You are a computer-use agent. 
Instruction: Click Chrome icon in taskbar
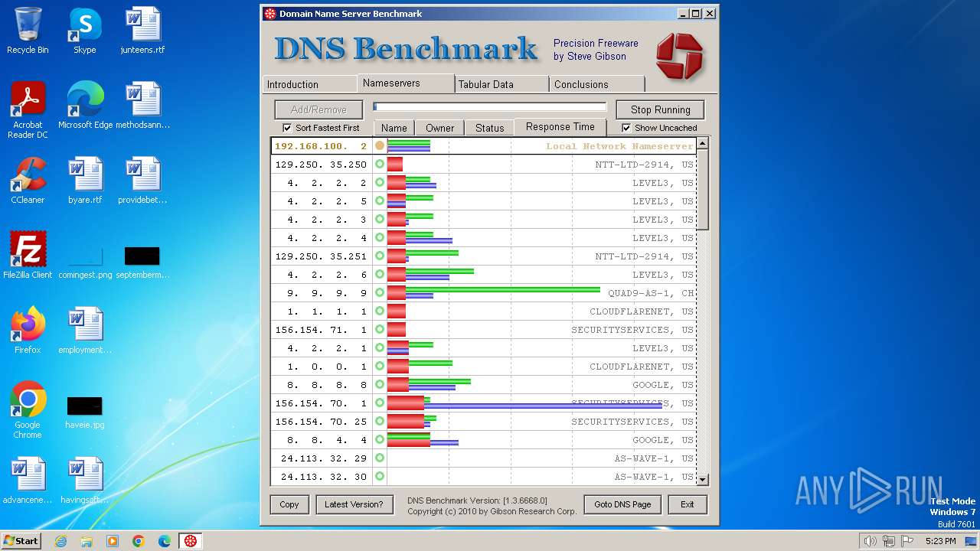click(138, 541)
